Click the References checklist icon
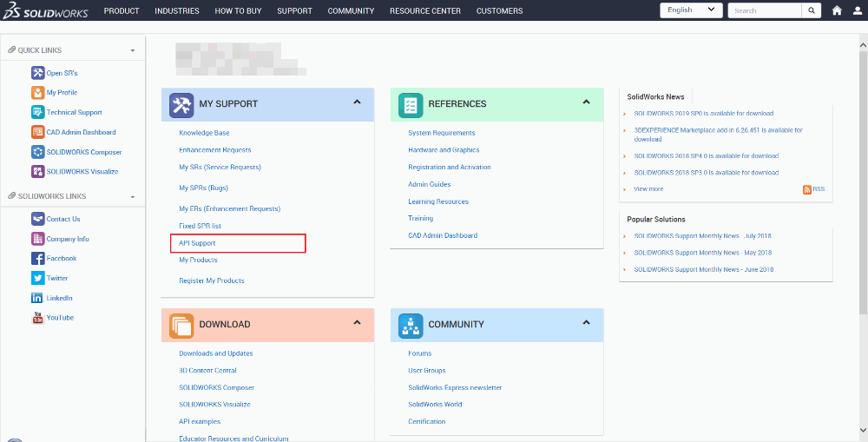 click(411, 105)
